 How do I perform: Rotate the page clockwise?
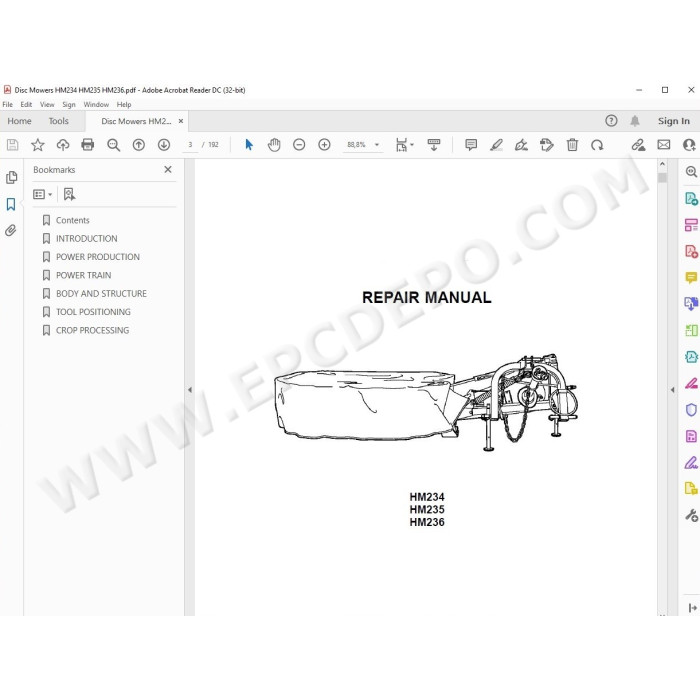(x=597, y=145)
